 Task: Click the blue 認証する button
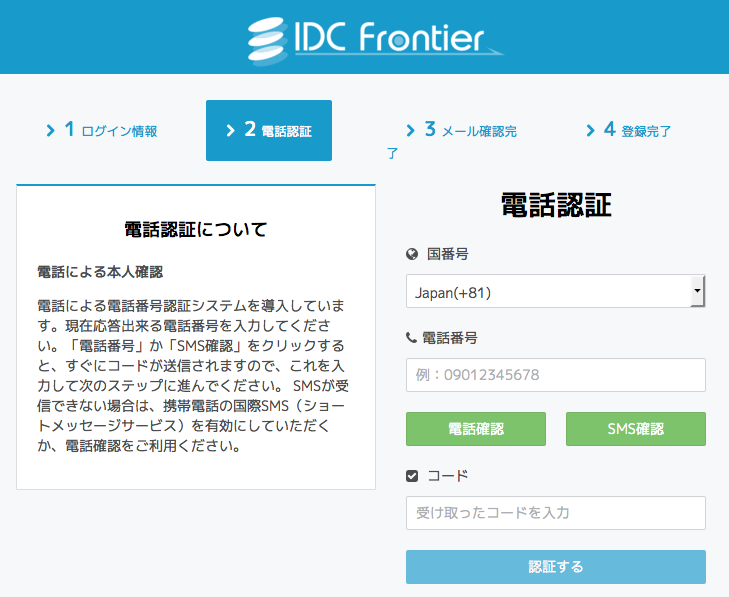click(x=556, y=567)
